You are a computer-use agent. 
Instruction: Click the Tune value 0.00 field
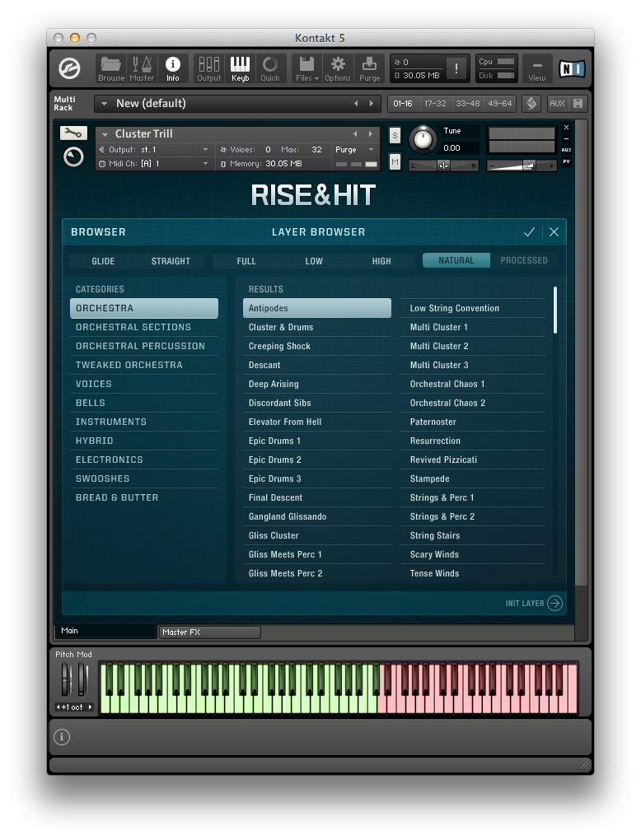tap(460, 148)
